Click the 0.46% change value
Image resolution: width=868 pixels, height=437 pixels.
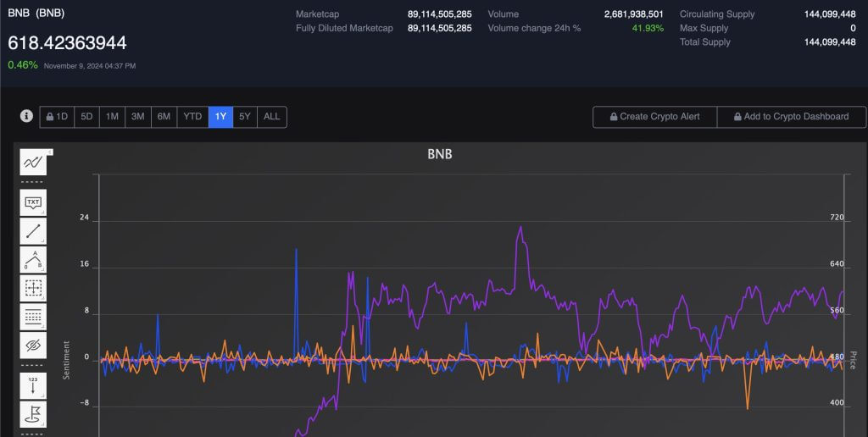[x=23, y=64]
